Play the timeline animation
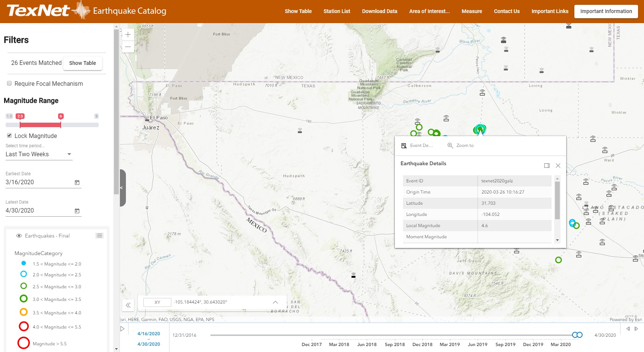This screenshot has height=352, width=644. (x=122, y=329)
